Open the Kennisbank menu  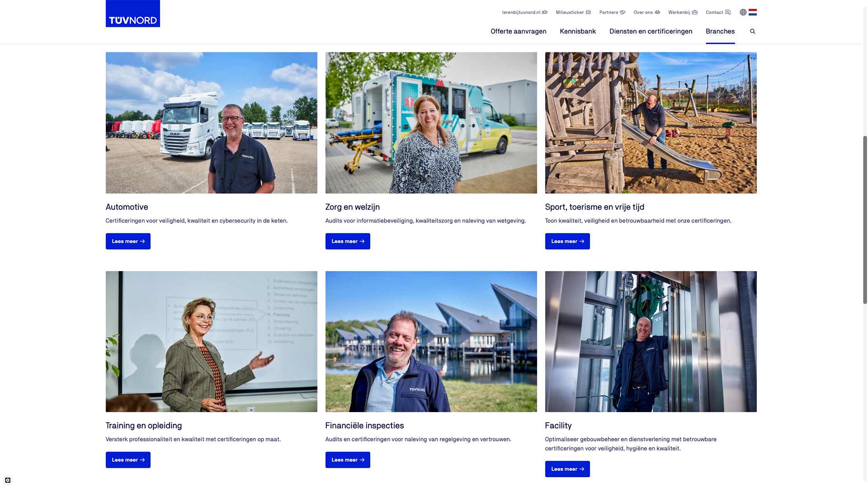coord(578,31)
